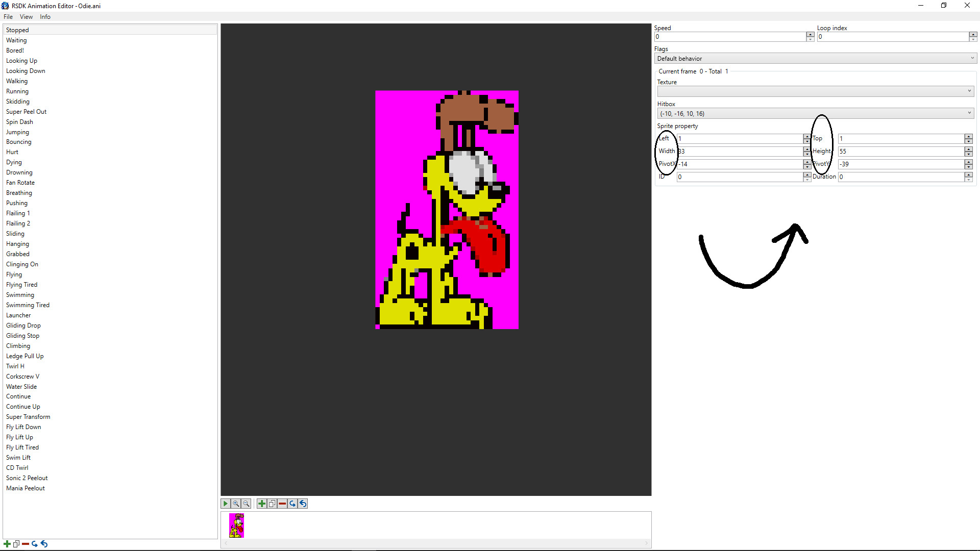The width and height of the screenshot is (980, 551).
Task: Open the View menu
Action: 26,16
